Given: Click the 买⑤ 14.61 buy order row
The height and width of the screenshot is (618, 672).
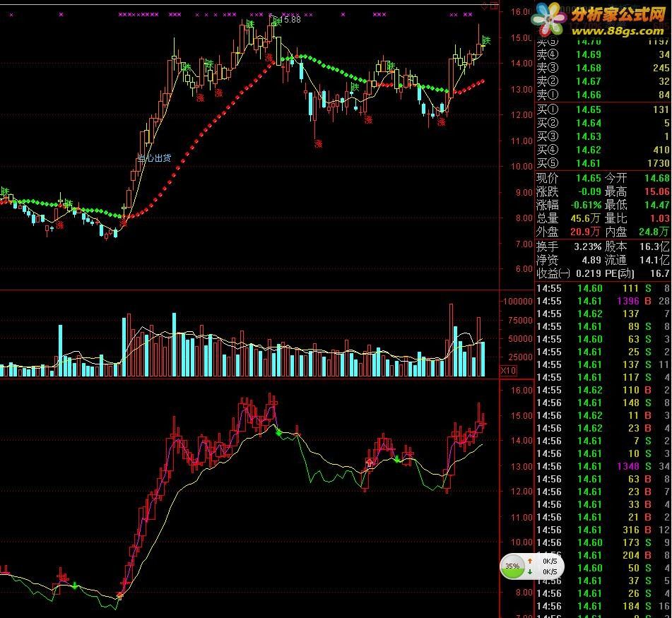Looking at the screenshot, I should (603, 162).
